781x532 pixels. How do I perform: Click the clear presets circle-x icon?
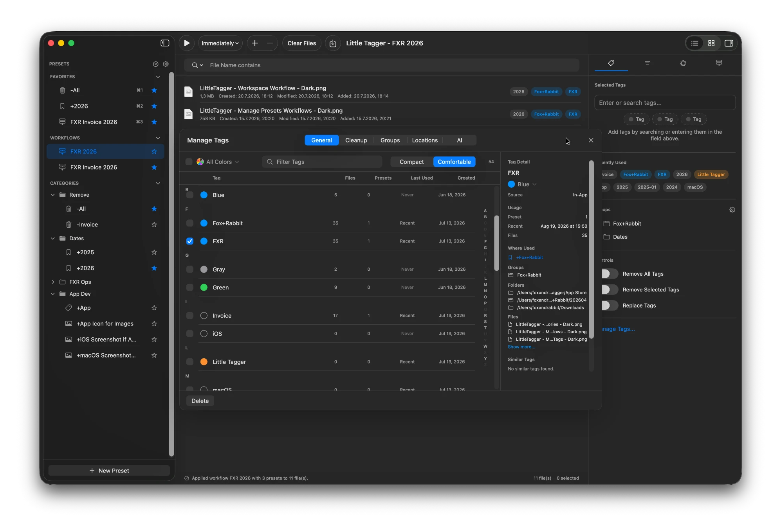155,64
